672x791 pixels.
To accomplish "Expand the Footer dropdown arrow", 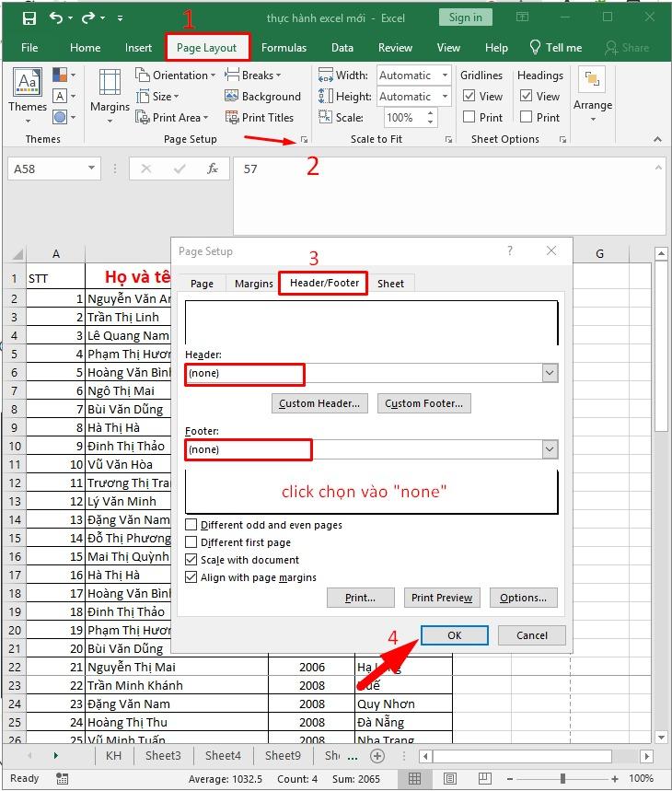I will [550, 449].
